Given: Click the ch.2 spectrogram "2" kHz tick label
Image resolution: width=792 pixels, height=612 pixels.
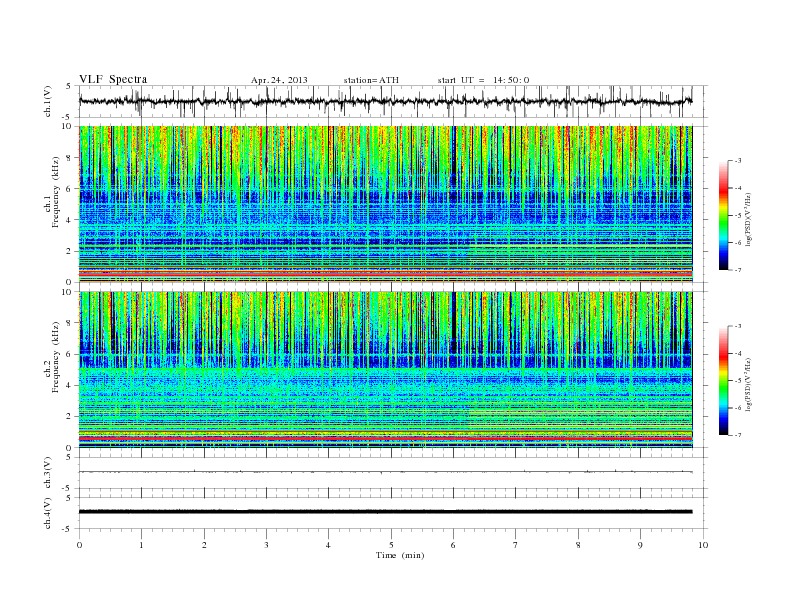Looking at the screenshot, I should tap(69, 417).
